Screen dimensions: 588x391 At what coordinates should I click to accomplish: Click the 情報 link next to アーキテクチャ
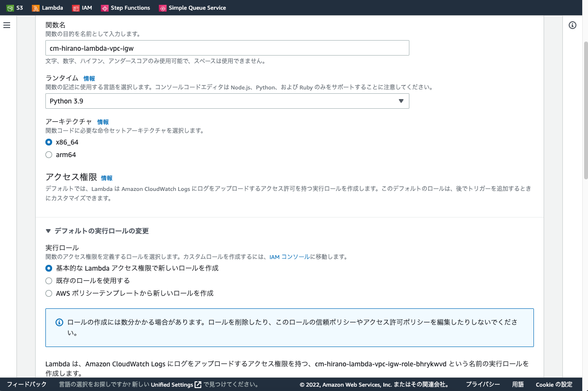103,122
